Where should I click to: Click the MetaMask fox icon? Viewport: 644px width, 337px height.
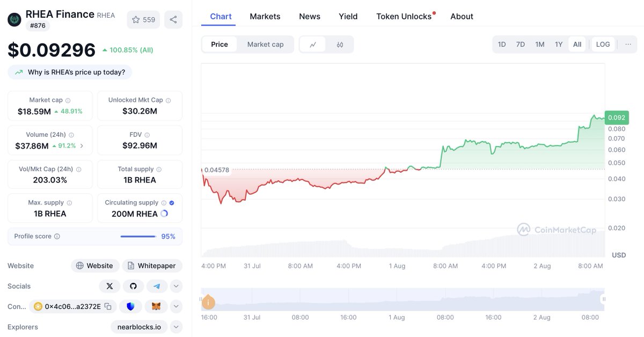point(156,306)
